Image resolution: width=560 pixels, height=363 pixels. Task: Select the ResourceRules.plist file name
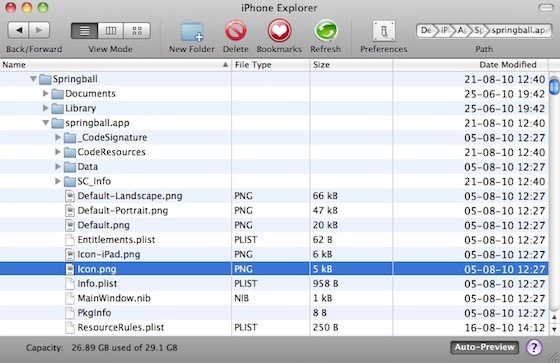point(121,327)
